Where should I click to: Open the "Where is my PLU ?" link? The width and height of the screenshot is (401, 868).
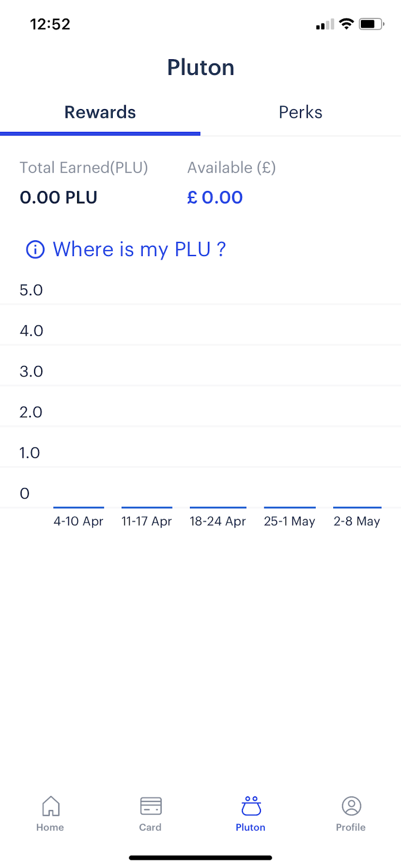click(x=139, y=250)
